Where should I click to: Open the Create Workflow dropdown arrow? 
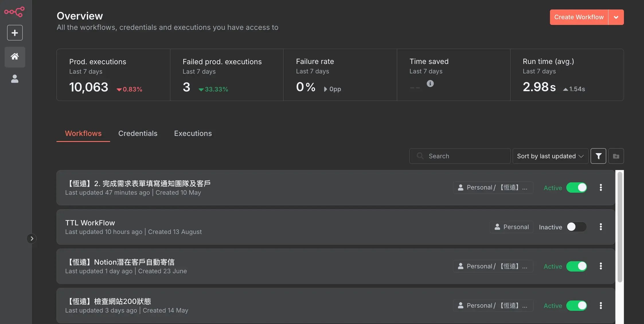tap(616, 17)
